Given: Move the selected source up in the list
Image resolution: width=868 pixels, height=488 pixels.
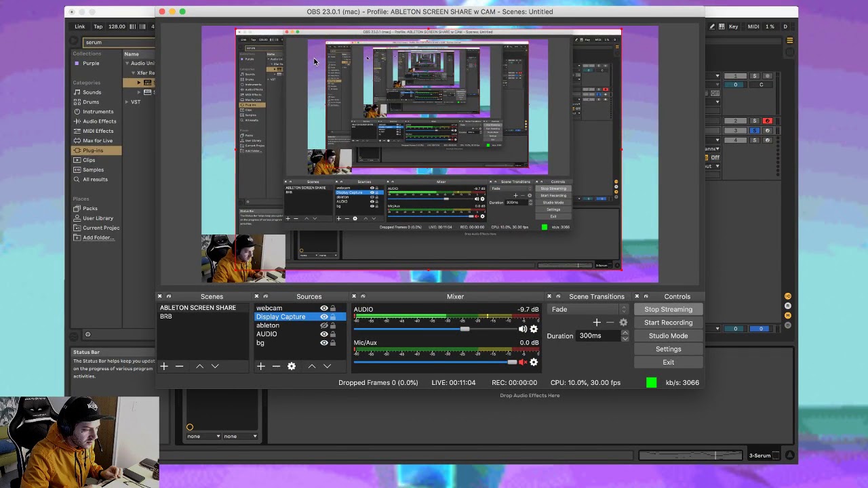Looking at the screenshot, I should [x=312, y=366].
